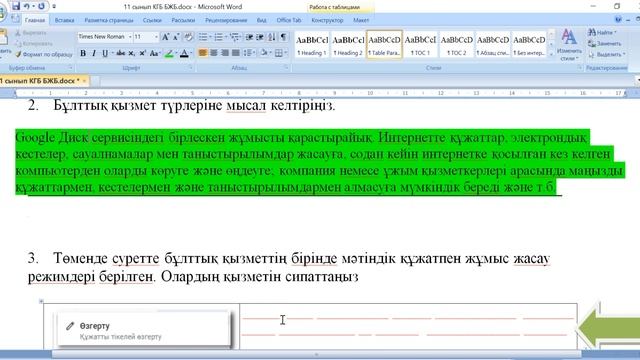Select the TOC 2 style
The width and height of the screenshot is (640, 360).
click(x=456, y=44)
